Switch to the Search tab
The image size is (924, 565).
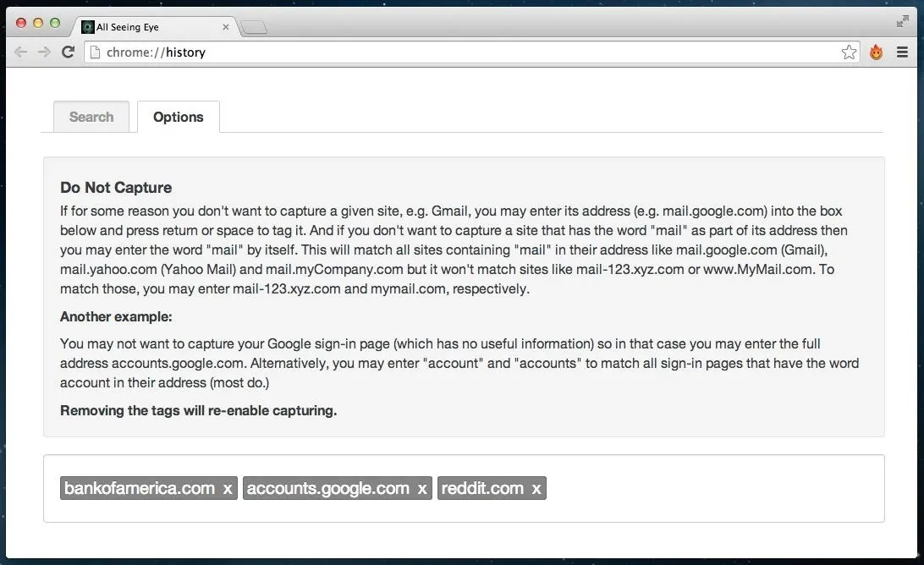click(x=91, y=117)
